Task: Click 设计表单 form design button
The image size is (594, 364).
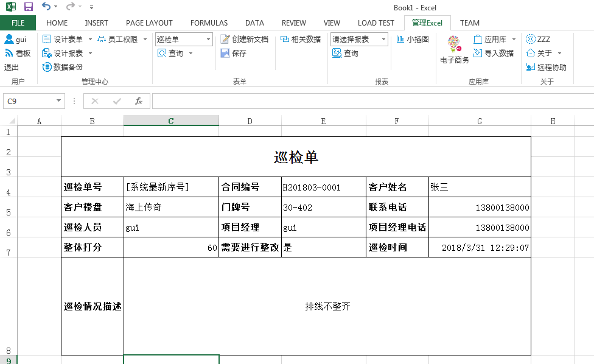Action: click(63, 39)
